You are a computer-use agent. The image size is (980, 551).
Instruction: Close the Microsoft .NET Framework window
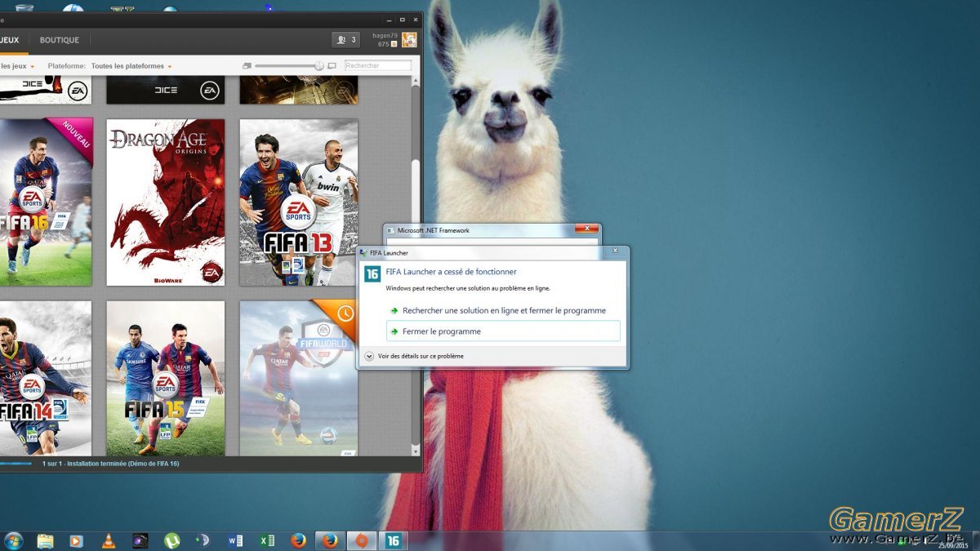pos(586,229)
